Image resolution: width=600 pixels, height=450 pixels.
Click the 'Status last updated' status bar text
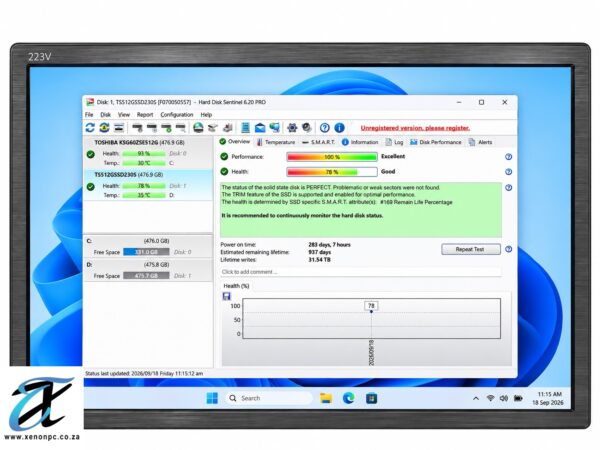pyautogui.click(x=144, y=373)
